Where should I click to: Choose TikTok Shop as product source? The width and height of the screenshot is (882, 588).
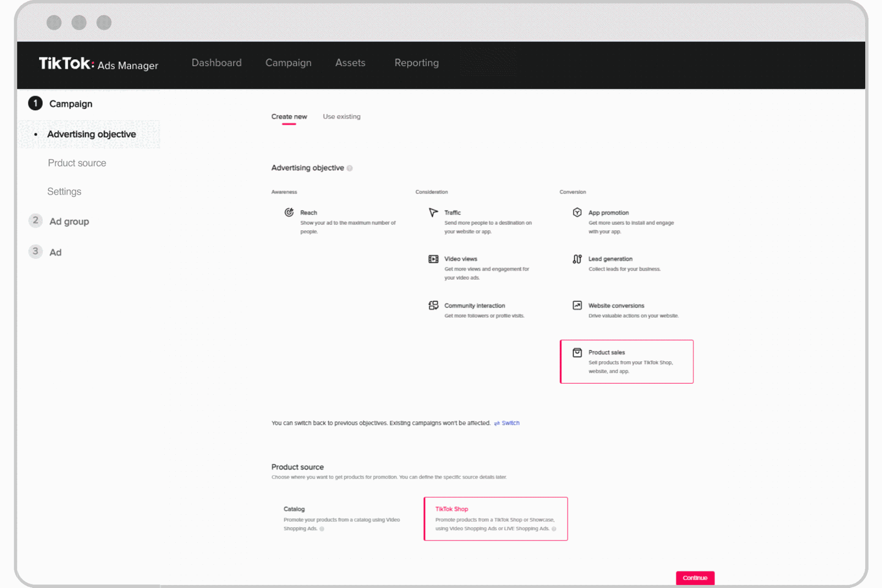pyautogui.click(x=495, y=519)
